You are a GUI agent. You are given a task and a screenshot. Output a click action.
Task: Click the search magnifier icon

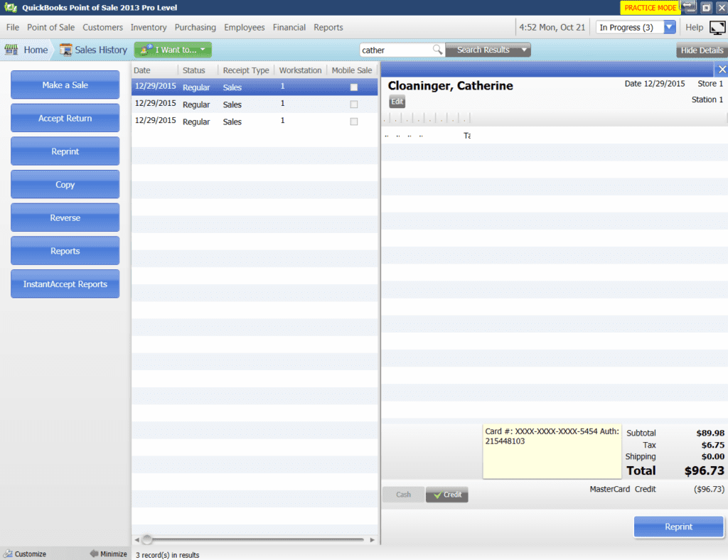(x=438, y=50)
